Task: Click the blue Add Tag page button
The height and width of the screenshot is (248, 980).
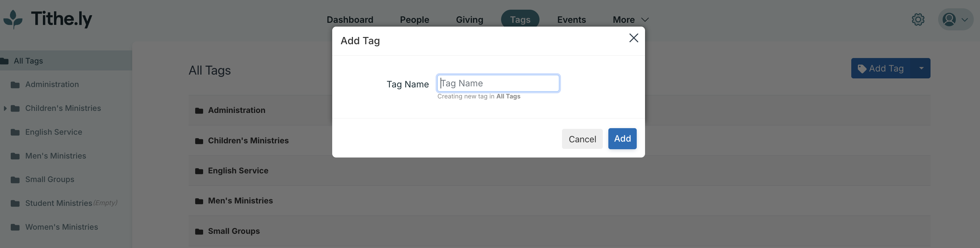Action: click(882, 68)
